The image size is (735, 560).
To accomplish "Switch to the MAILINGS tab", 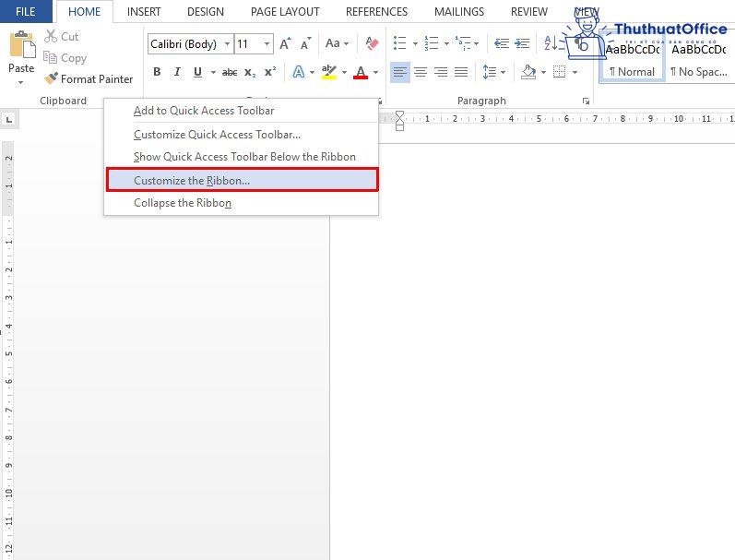I will pyautogui.click(x=459, y=12).
